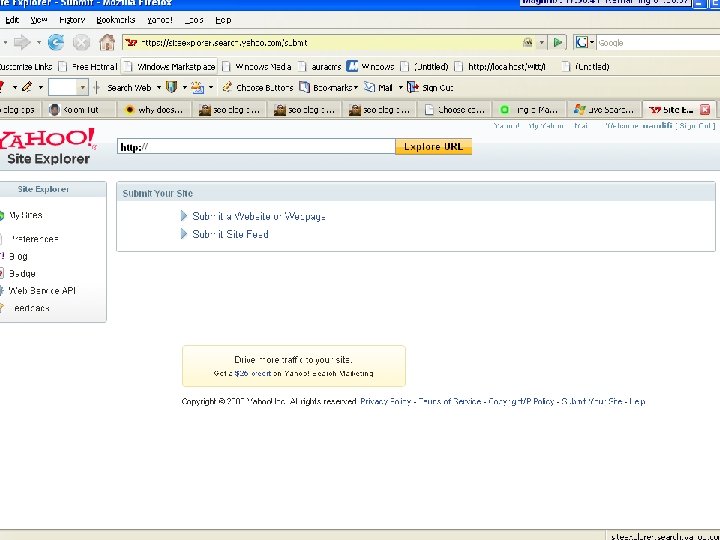Open the Edit menu
Screen dimensions: 720x540
(x=12, y=20)
